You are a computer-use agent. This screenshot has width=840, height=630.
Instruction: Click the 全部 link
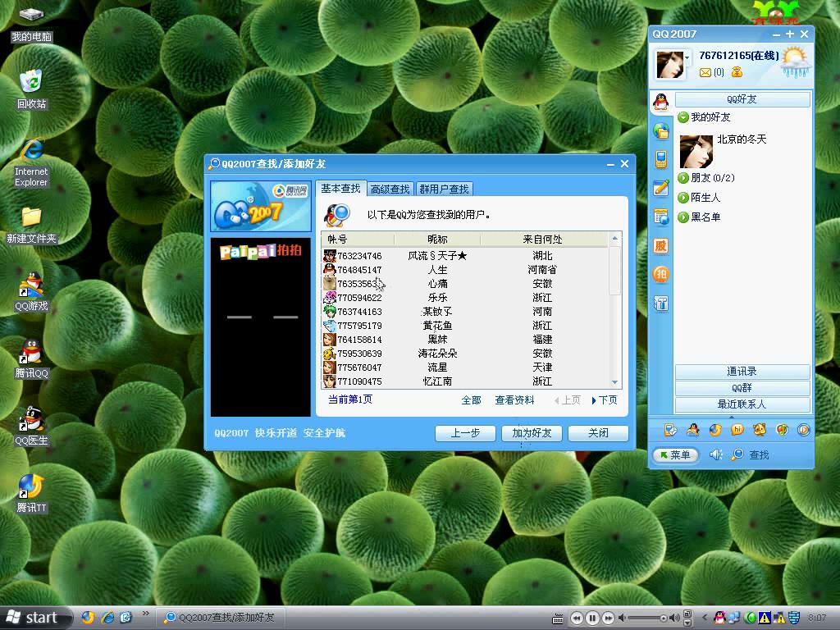pos(471,400)
